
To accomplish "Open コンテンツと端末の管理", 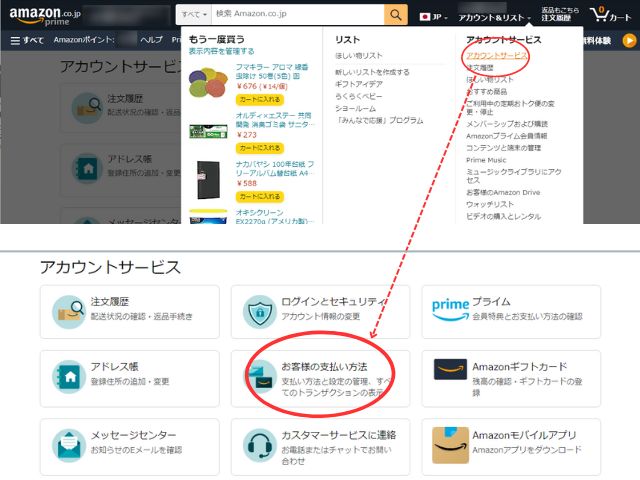I will (503, 148).
